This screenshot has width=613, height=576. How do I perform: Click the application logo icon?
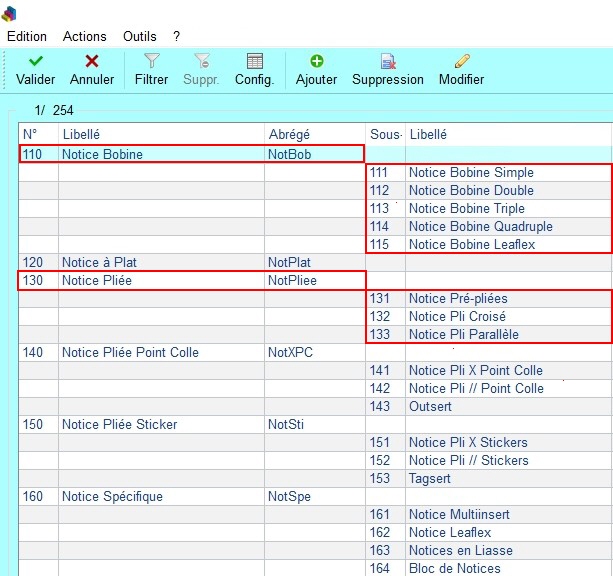(x=9, y=12)
